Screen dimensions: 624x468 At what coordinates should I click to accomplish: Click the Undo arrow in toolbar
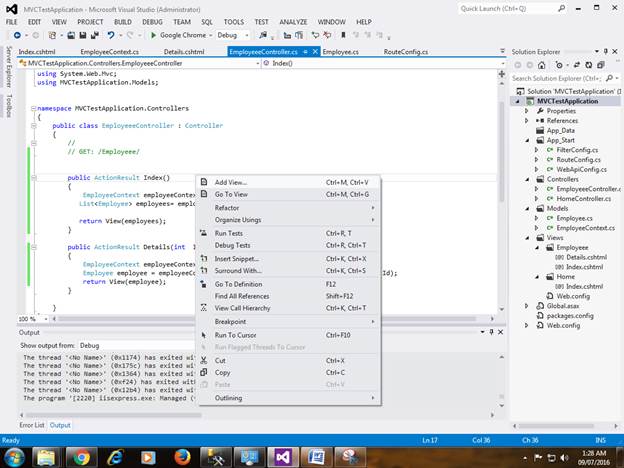109,35
